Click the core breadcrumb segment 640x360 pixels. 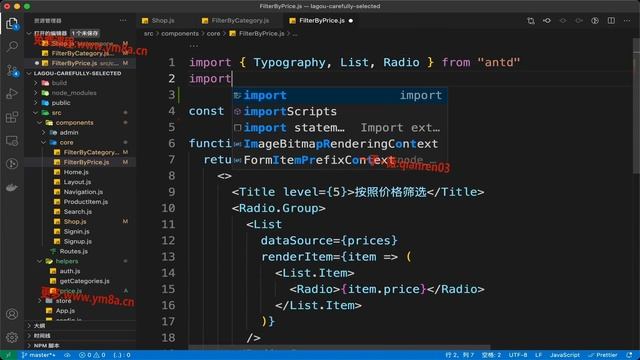pyautogui.click(x=213, y=34)
